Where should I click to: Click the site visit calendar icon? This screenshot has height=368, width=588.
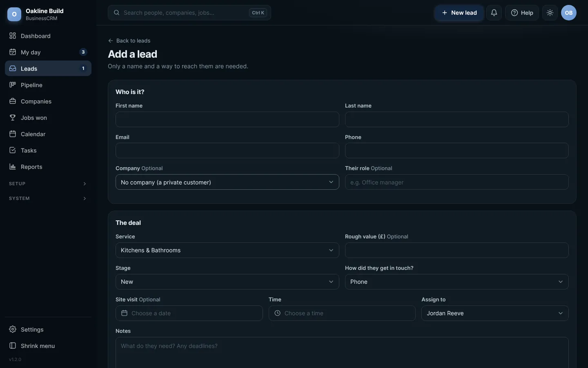(x=125, y=313)
